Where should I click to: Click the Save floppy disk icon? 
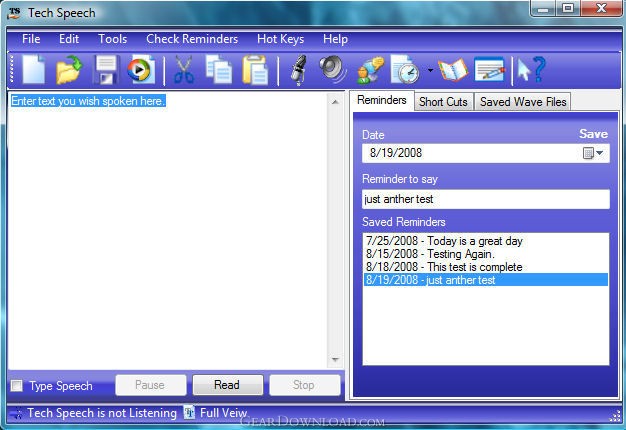pyautogui.click(x=105, y=70)
